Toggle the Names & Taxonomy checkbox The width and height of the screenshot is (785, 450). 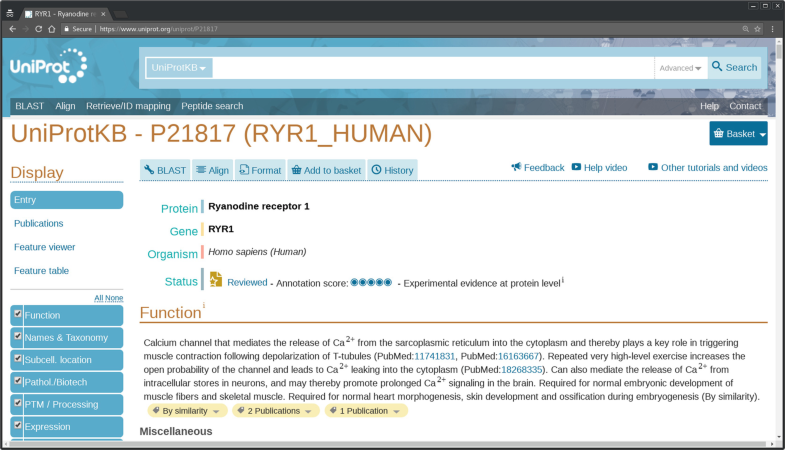(x=17, y=337)
